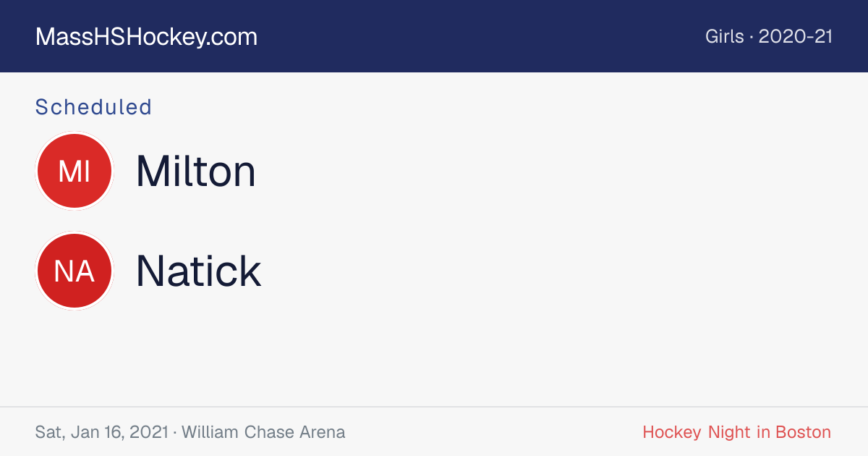The image size is (868, 456).
Task: Click the dot separator between date and arena
Action: pyautogui.click(x=174, y=433)
